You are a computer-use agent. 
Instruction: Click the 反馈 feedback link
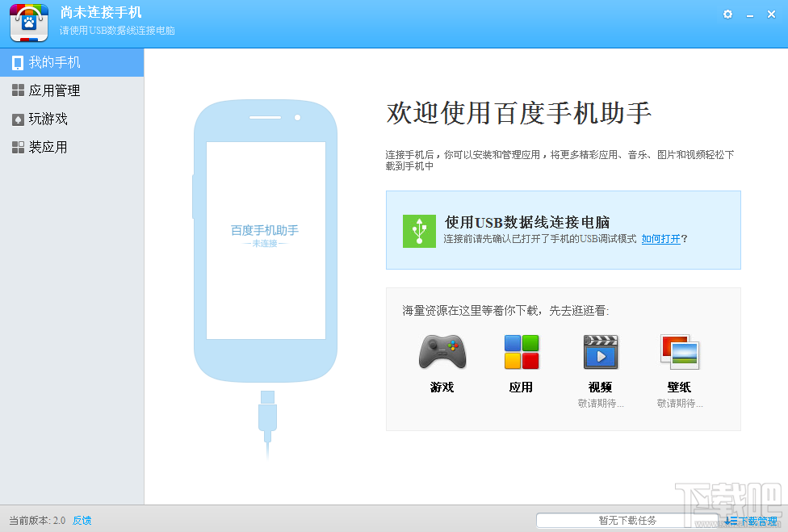pos(82,521)
